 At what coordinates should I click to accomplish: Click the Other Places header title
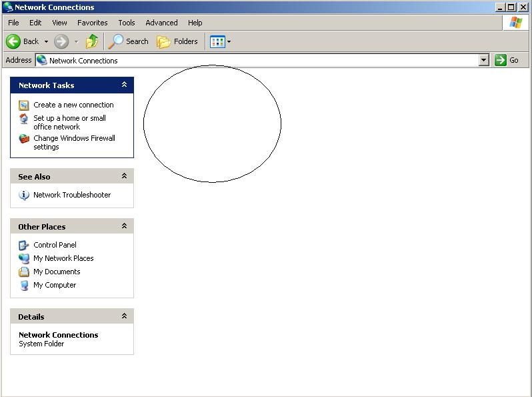coord(42,227)
